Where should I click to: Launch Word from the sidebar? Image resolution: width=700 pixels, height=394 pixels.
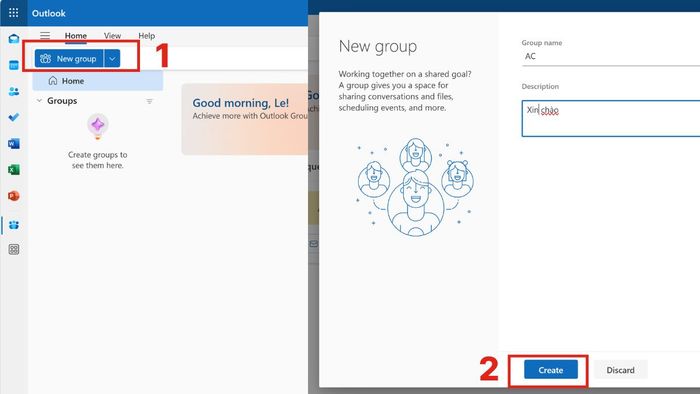(14, 144)
